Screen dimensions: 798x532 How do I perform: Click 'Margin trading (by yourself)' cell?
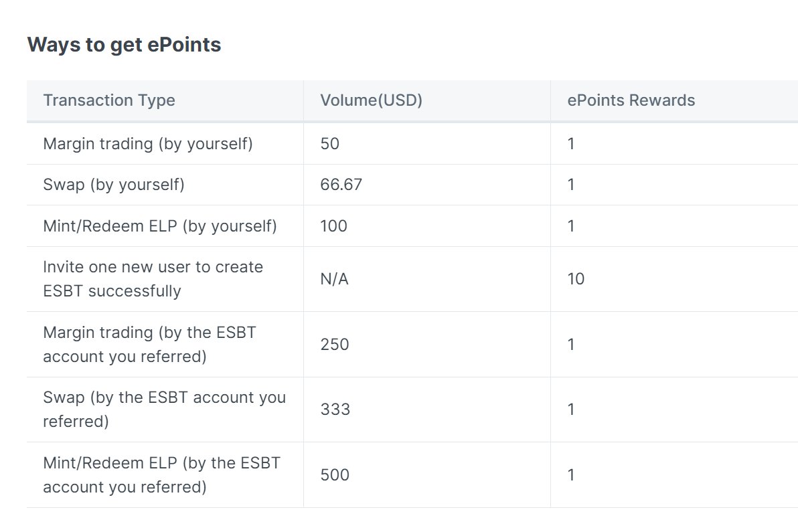coord(147,144)
